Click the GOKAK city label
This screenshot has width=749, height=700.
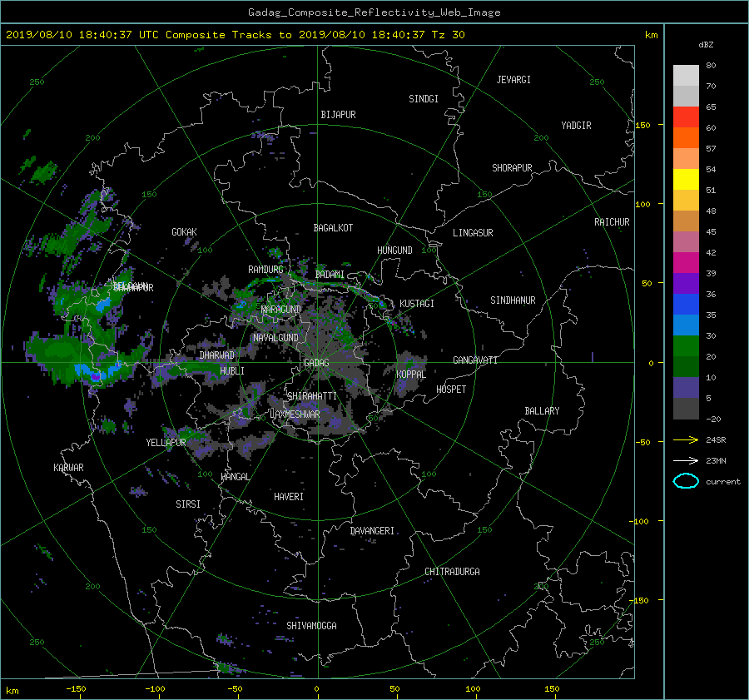point(185,231)
